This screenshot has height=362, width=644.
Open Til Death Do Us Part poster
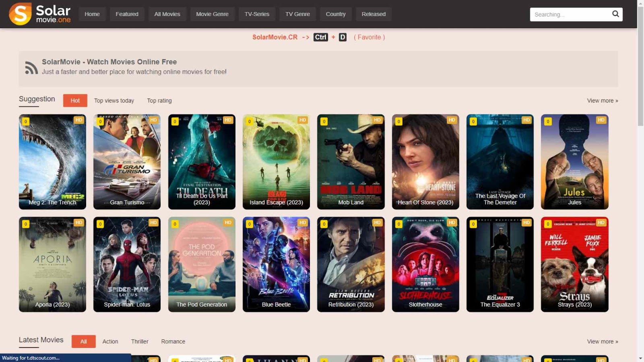coord(202,162)
